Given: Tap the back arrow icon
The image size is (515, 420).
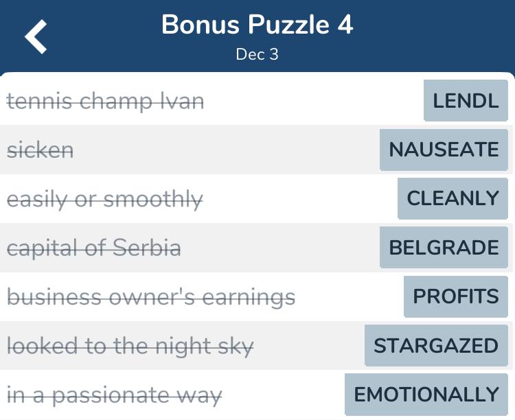Looking at the screenshot, I should coord(36,36).
